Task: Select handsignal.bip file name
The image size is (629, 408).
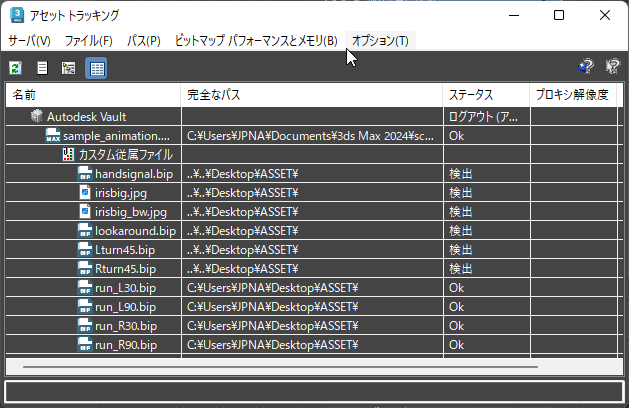Action: coord(134,174)
